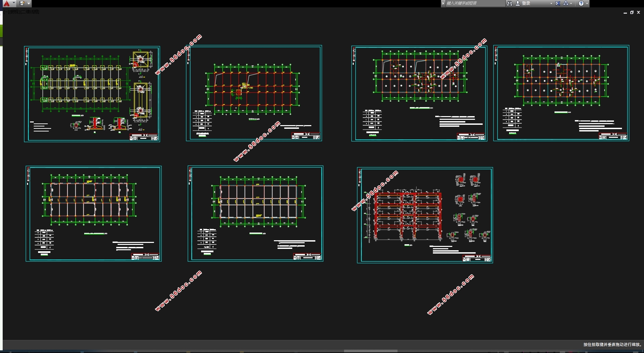
Task: Open the 俯视 view control menu
Action: 15,12
